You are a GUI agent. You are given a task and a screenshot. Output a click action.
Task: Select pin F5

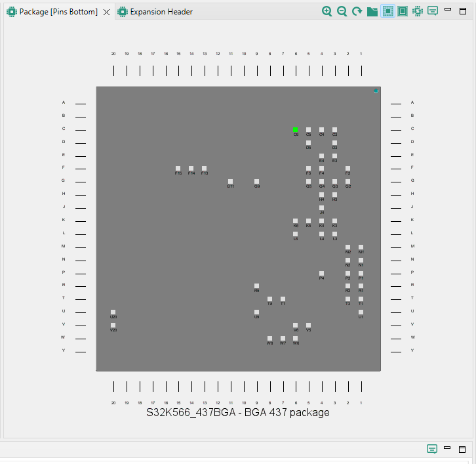pyautogui.click(x=308, y=169)
